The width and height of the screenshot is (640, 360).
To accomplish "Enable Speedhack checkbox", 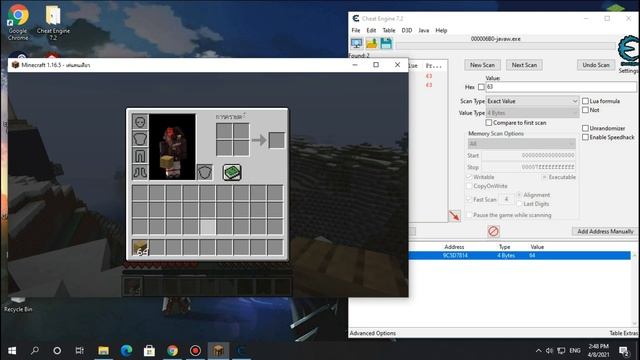I will [585, 137].
